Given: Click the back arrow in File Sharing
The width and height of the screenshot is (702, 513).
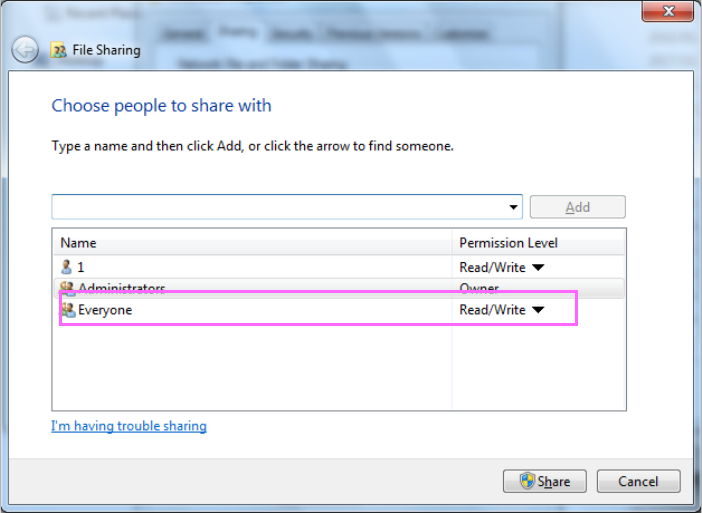Looking at the screenshot, I should click(x=25, y=50).
